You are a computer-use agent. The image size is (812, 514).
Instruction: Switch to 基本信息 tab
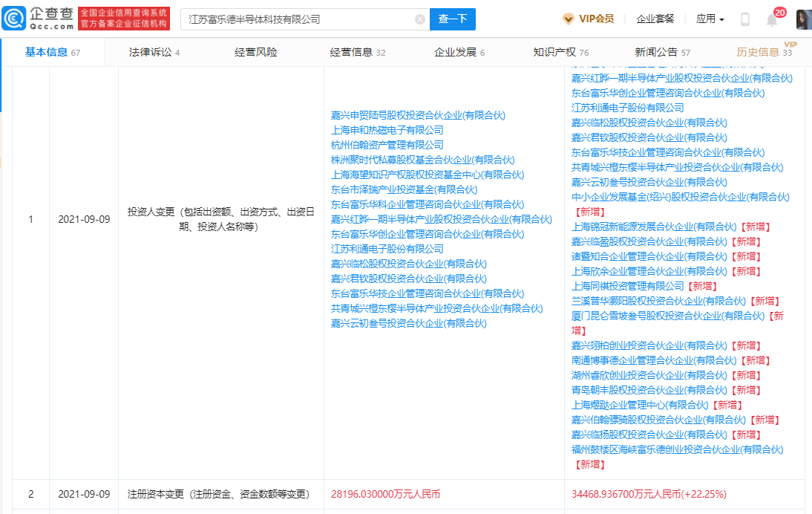point(52,52)
